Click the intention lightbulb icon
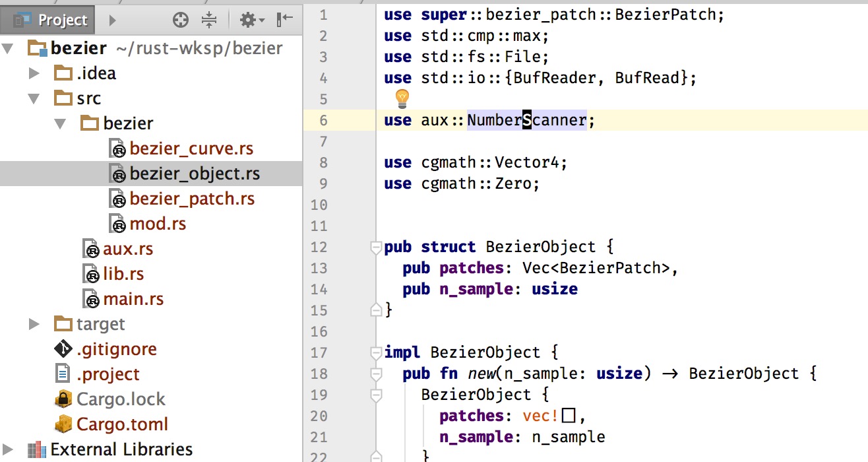Image resolution: width=868 pixels, height=462 pixels. [x=402, y=99]
